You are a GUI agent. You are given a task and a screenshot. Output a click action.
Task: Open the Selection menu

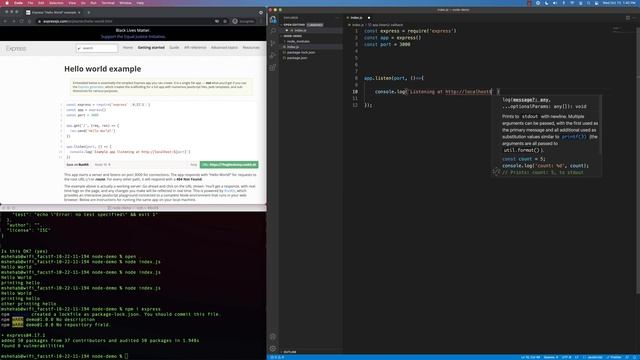(56, 3)
